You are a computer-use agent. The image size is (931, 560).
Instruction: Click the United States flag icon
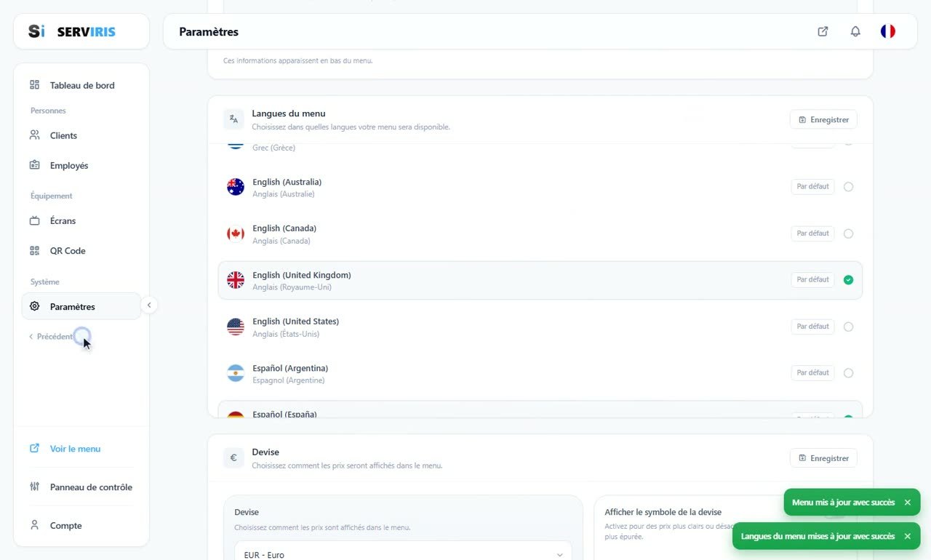coord(236,327)
